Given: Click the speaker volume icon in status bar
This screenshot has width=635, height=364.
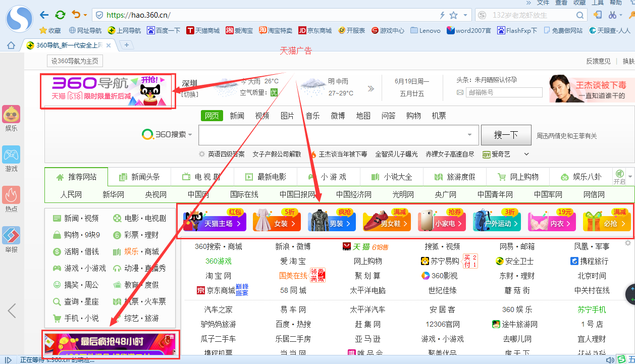Looking at the screenshot, I should point(610,360).
